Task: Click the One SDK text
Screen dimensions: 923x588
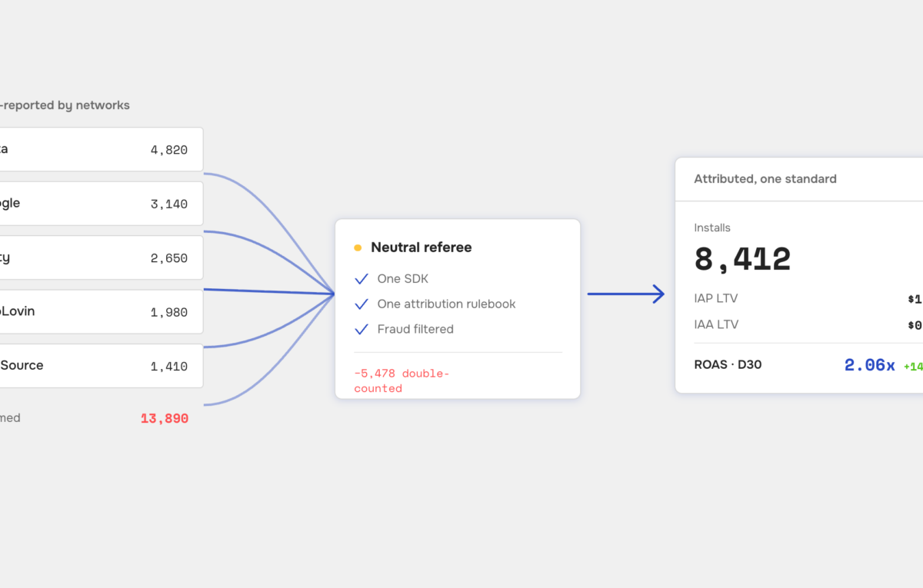Action: [404, 279]
